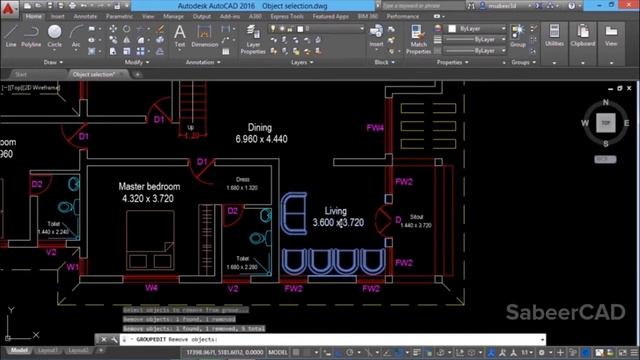Switch to the Parametric ribbon tab
This screenshot has width=640, height=360.
(119, 16)
